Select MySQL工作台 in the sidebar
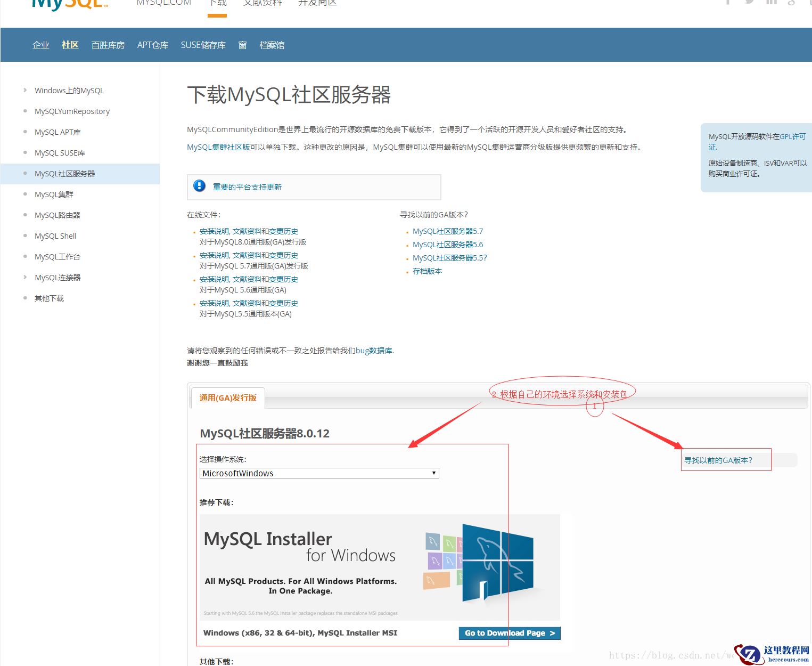This screenshot has height=666, width=812. (x=58, y=257)
